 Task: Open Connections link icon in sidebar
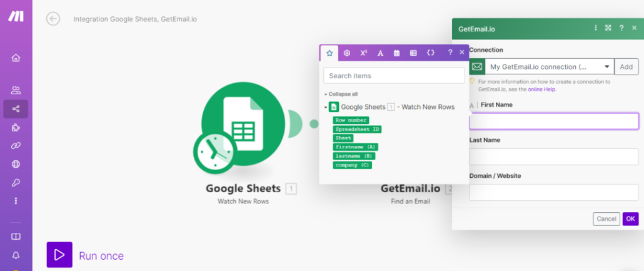click(16, 146)
